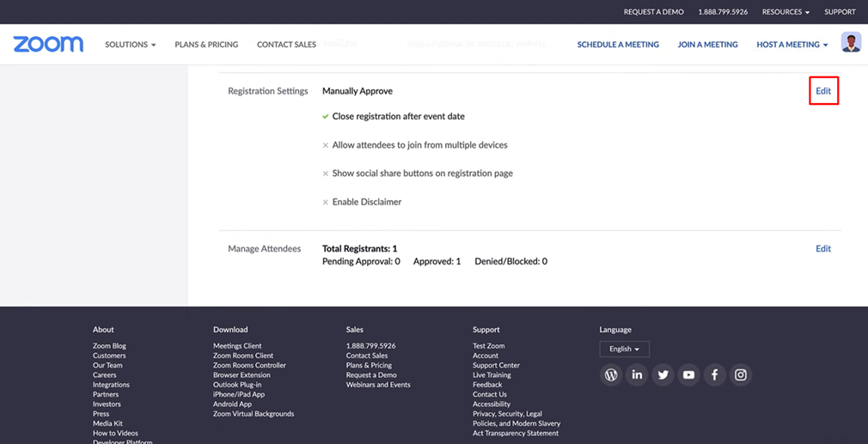Click the Zoom logo
Screen dimensions: 868x444
pos(48,44)
